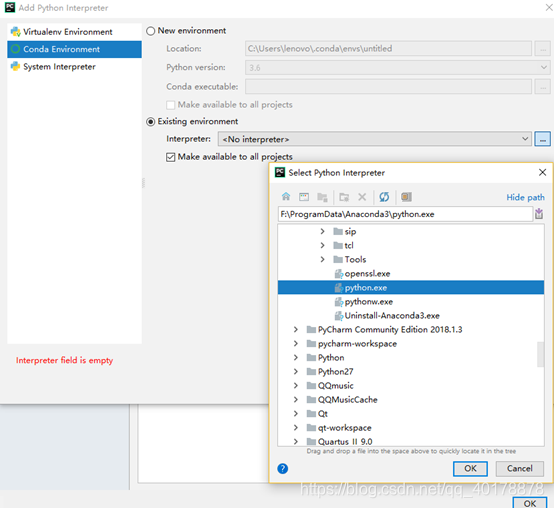The width and height of the screenshot is (554, 508).
Task: Select Conda Environment in sidebar
Action: coord(74,49)
